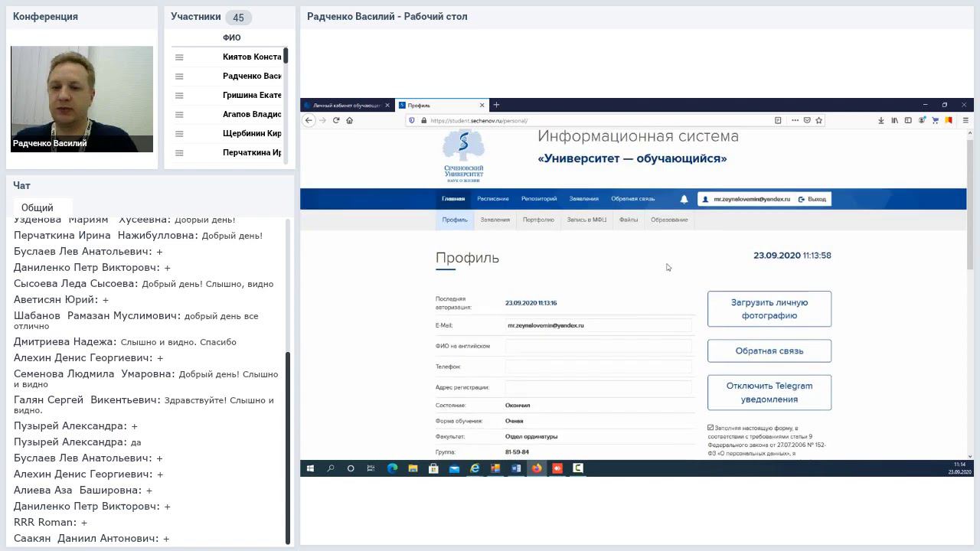Click the Адрес регистрации input field
The width and height of the screenshot is (980, 551).
(598, 387)
